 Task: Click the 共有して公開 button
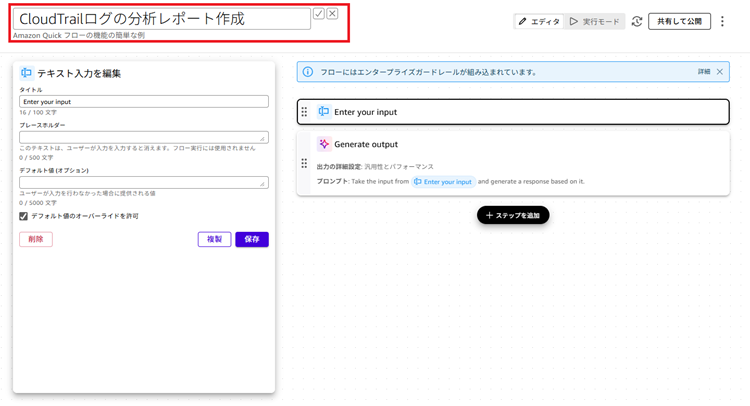[679, 21]
